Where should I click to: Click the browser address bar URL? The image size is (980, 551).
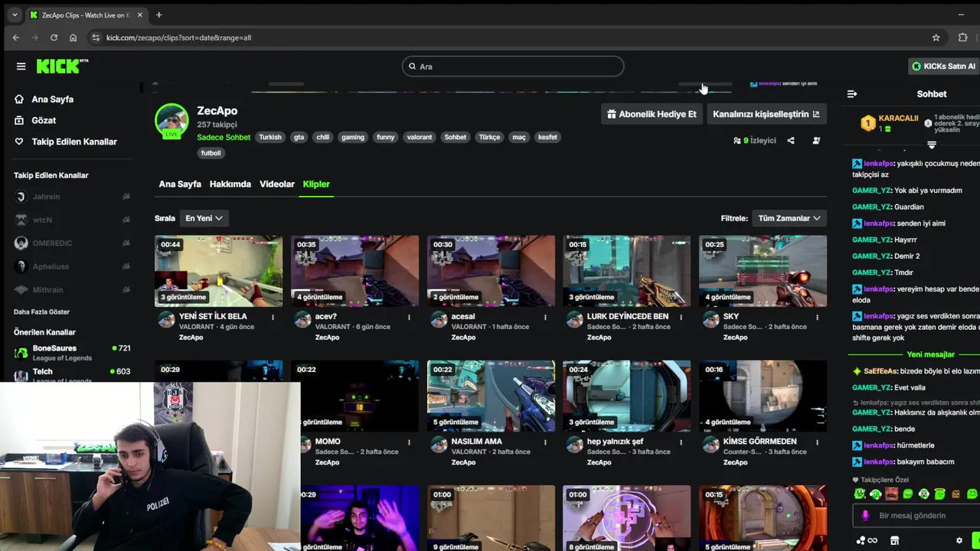[x=178, y=37]
